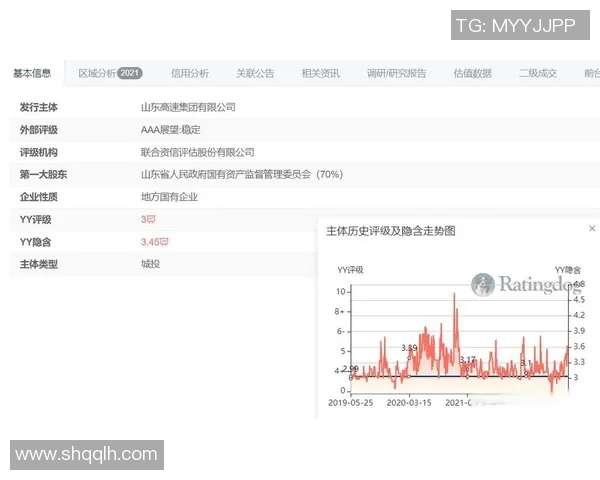This screenshot has height=480, width=600.
Task: Open the 信用分析 tab
Action: click(x=190, y=73)
